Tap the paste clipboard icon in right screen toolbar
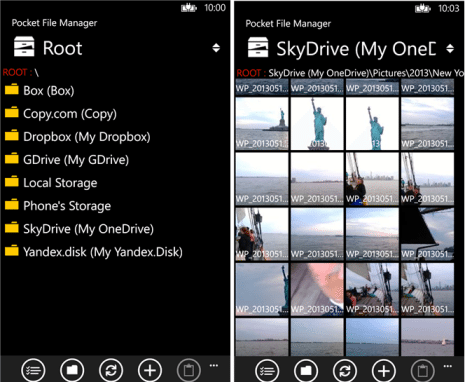The image size is (465, 382). 423,370
